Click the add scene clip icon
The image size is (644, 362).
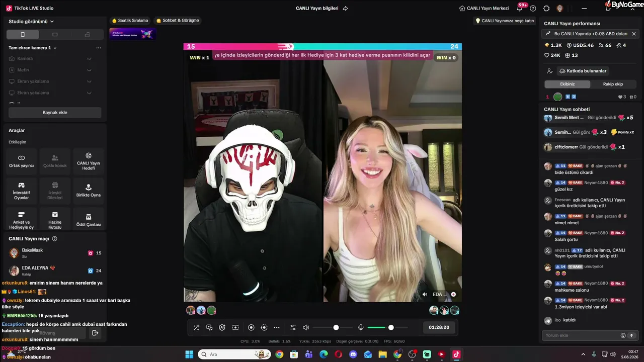click(235, 328)
